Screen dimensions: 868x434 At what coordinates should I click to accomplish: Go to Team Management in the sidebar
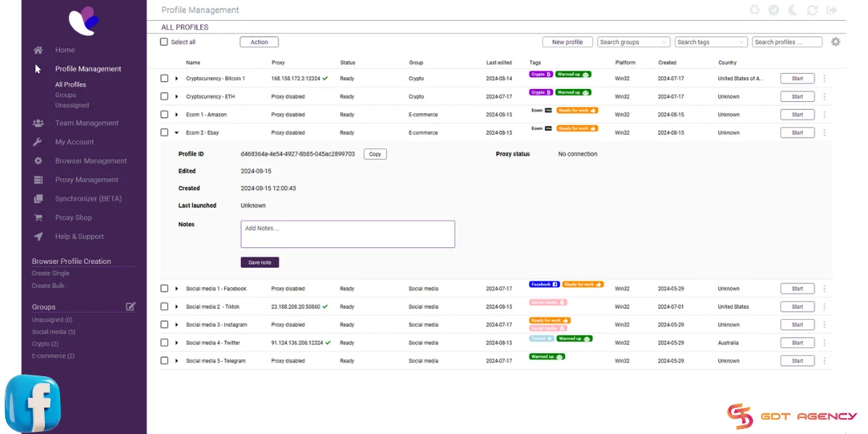[87, 123]
